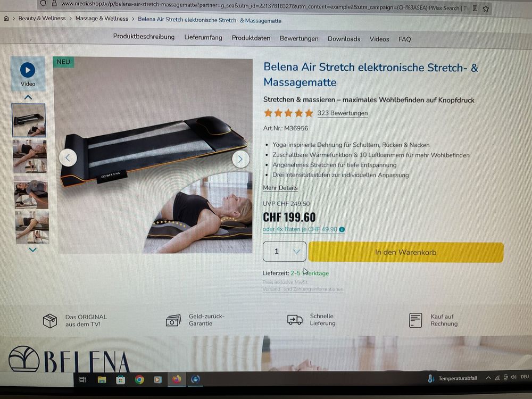The height and width of the screenshot is (399, 532).
Task: Open the Downloads tab
Action: (x=344, y=39)
